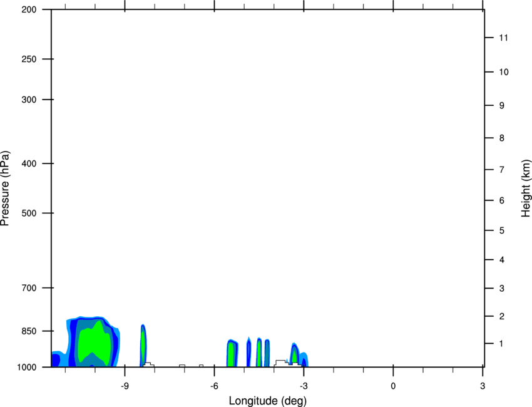Select the 400 pressure tick label
Screen dimensions: 532x407
[29, 163]
